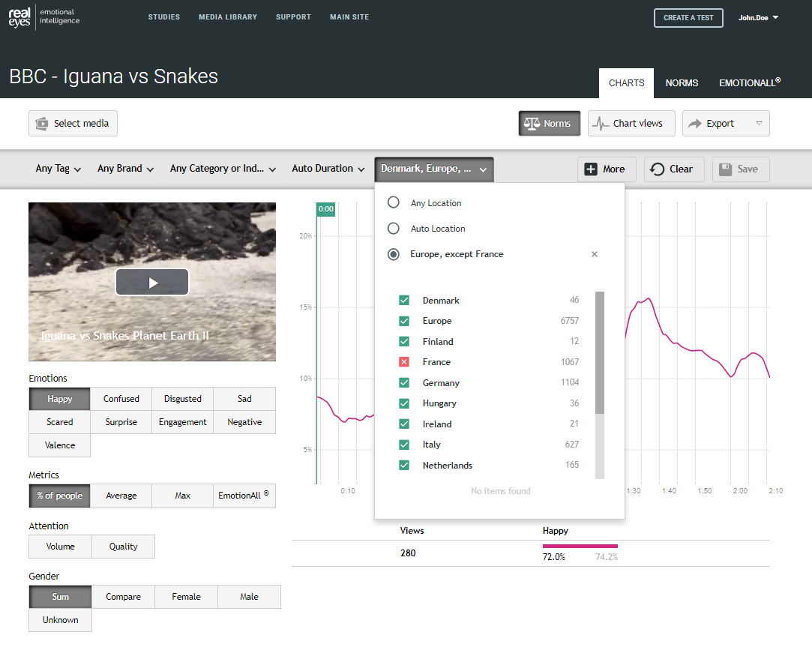The image size is (812, 656).
Task: Select the Sad emotion
Action: (244, 399)
